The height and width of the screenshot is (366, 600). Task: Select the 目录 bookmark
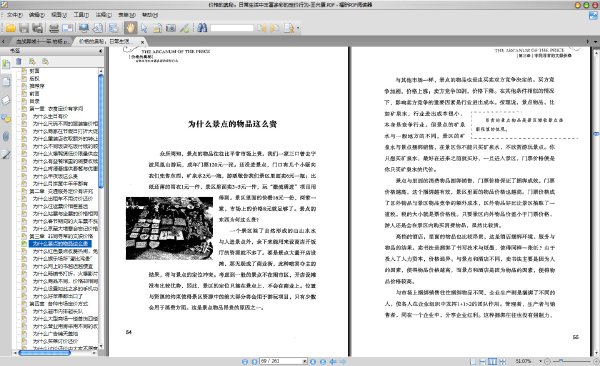click(34, 101)
